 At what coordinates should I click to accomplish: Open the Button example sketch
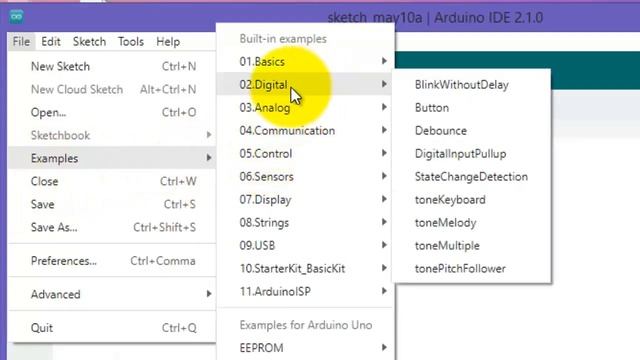coord(471,107)
